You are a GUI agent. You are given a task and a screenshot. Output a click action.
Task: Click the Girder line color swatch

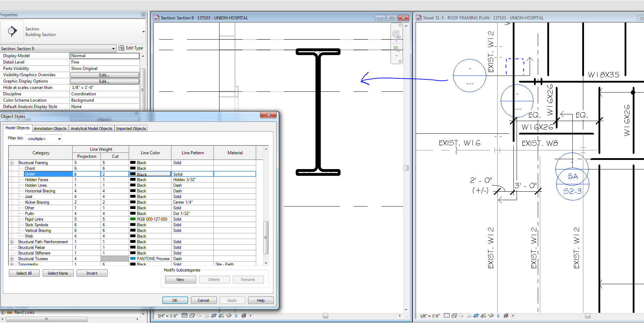(x=133, y=174)
